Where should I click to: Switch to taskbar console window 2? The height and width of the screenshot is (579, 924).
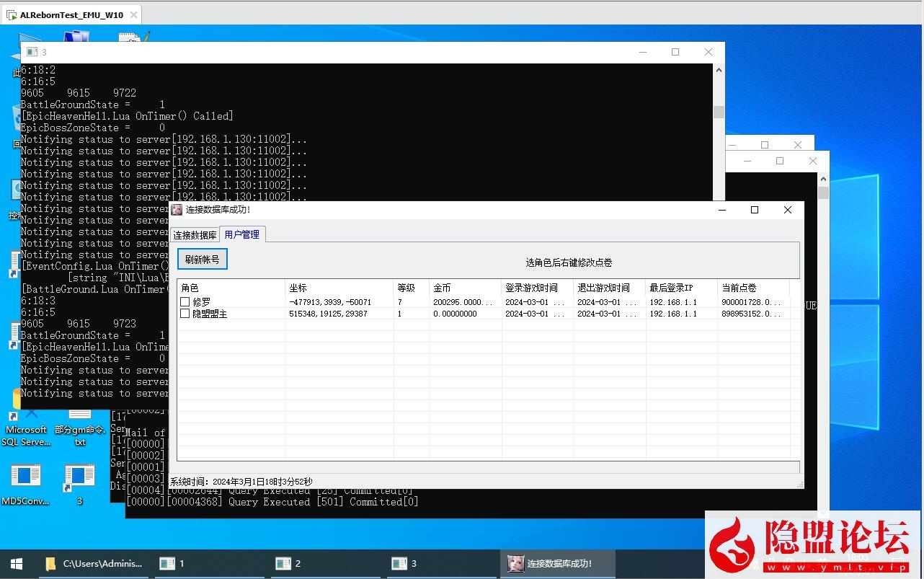click(326, 564)
